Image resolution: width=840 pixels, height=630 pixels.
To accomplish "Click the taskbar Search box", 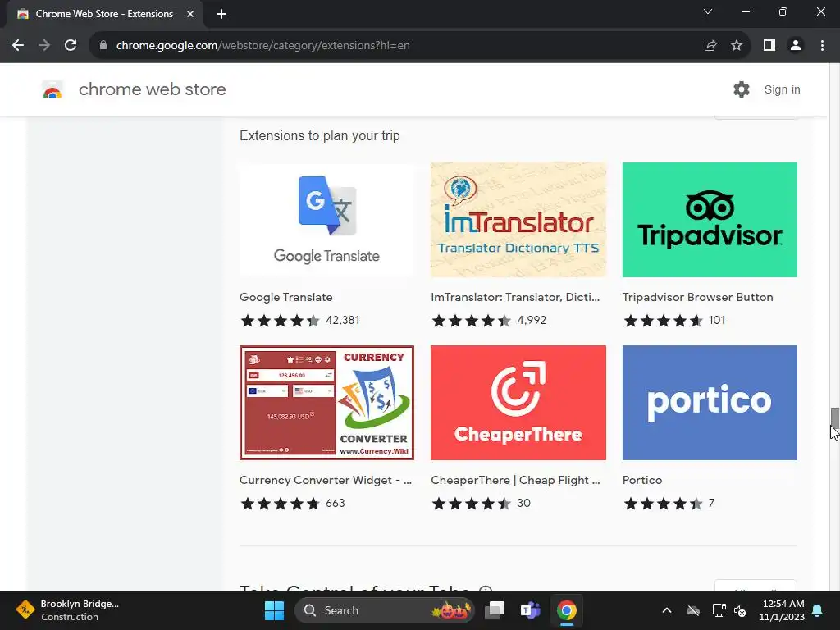I will coord(385,610).
